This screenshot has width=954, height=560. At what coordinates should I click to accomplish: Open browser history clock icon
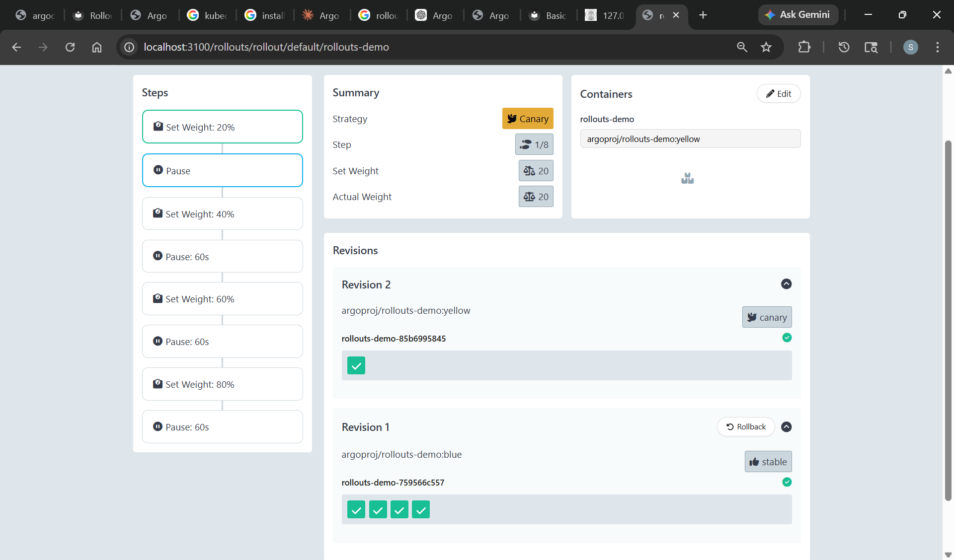click(x=844, y=47)
